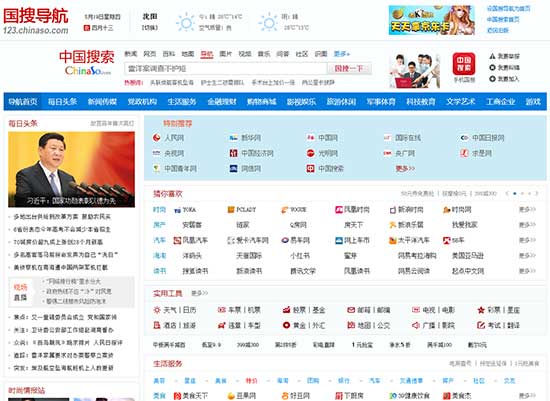
Task: Click the 彩票 star icon
Action: click(x=481, y=310)
